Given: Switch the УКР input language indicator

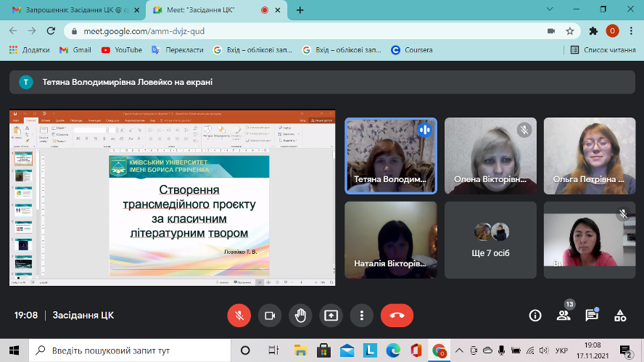Looking at the screenshot, I should click(x=561, y=350).
